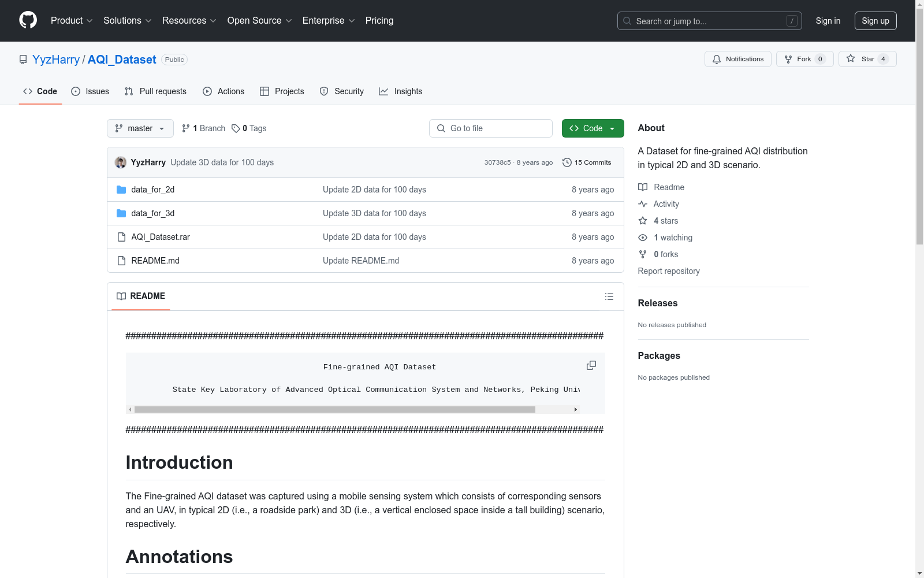Viewport: 924px width, 578px height.
Task: Fork this repository
Action: pyautogui.click(x=805, y=59)
